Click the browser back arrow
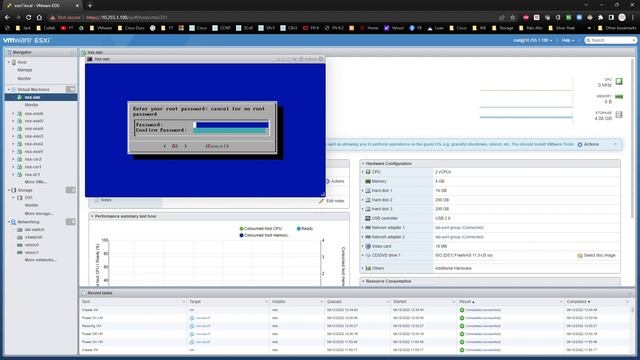This screenshot has height=360, width=640. [7, 18]
